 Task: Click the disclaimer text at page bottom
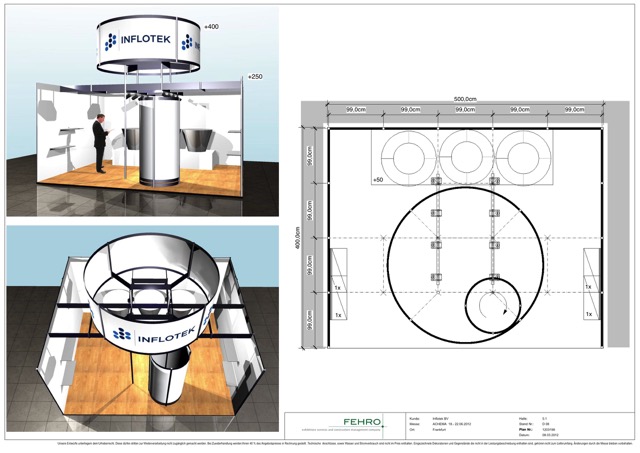point(320,442)
